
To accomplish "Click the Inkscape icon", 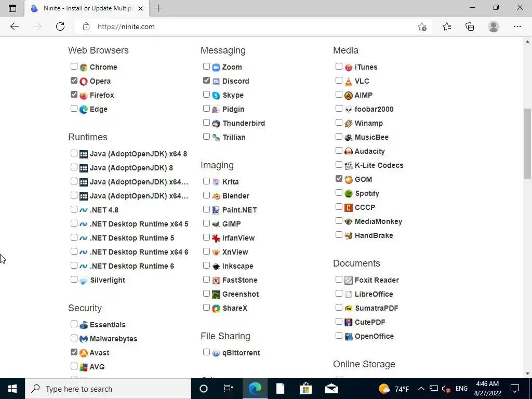I will 216,267.
